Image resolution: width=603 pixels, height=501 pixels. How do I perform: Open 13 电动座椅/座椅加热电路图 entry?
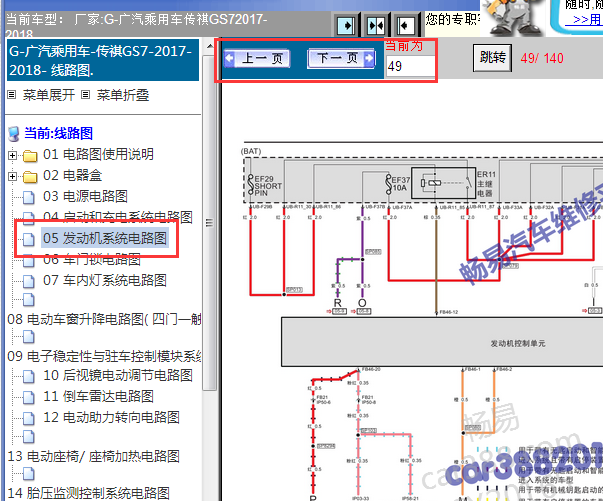pos(93,456)
